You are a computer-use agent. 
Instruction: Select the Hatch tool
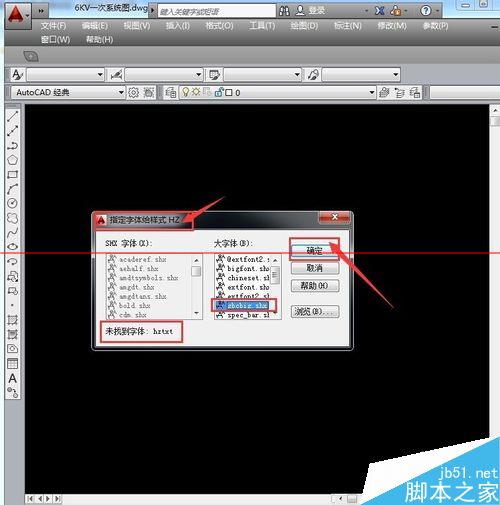[12, 320]
